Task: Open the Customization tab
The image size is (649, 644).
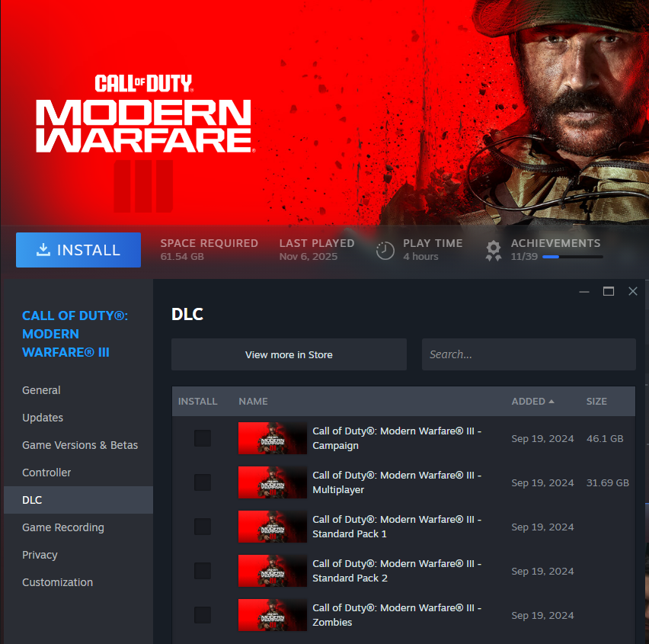Action: 58,582
